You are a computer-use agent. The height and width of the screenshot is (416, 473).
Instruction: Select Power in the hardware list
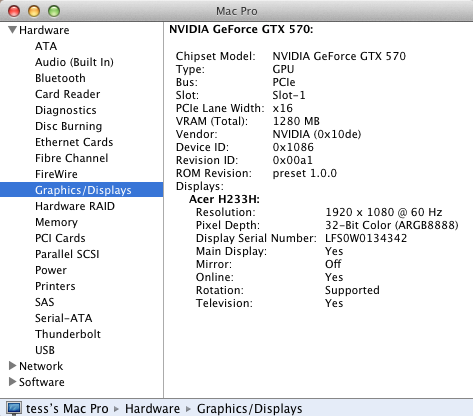51,270
